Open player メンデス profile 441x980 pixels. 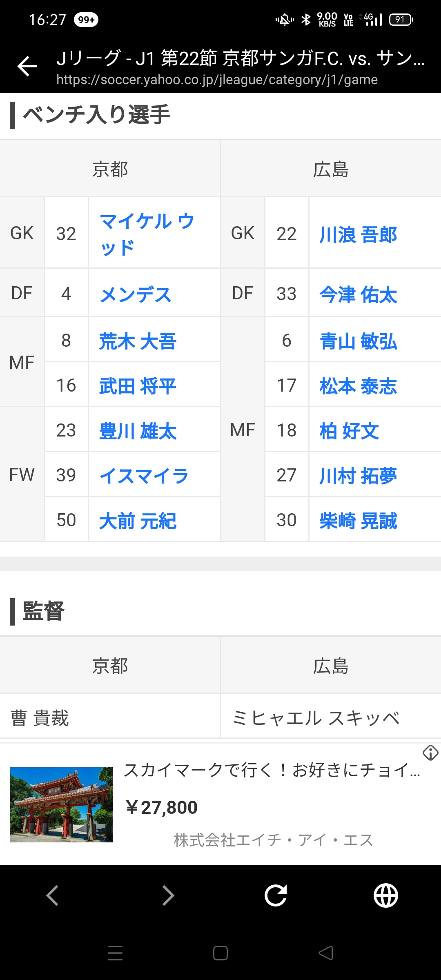click(136, 294)
